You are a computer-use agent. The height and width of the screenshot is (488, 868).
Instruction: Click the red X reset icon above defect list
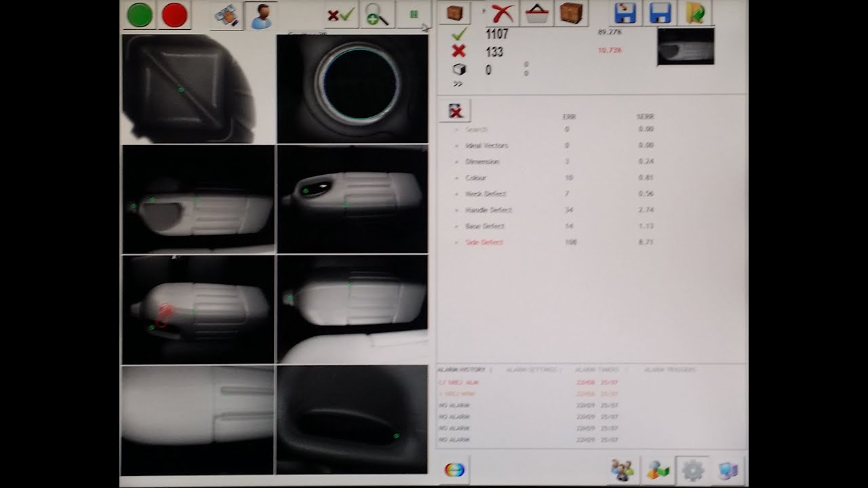[x=455, y=111]
